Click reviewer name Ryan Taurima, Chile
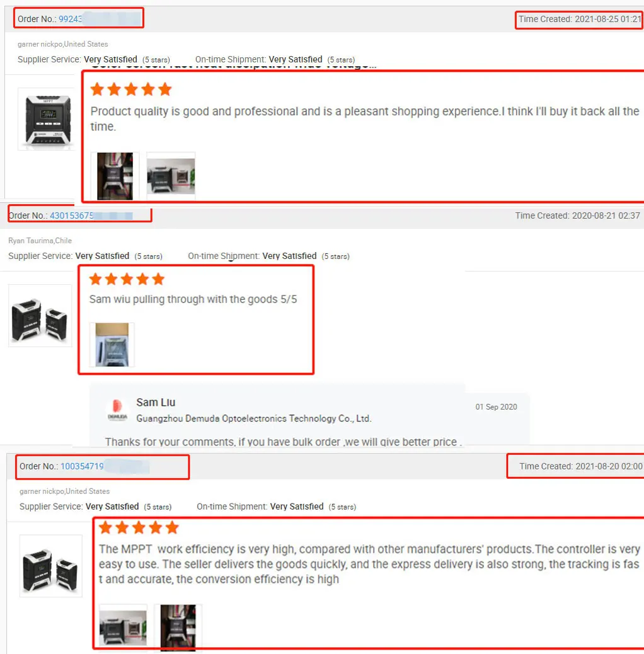 tap(40, 241)
